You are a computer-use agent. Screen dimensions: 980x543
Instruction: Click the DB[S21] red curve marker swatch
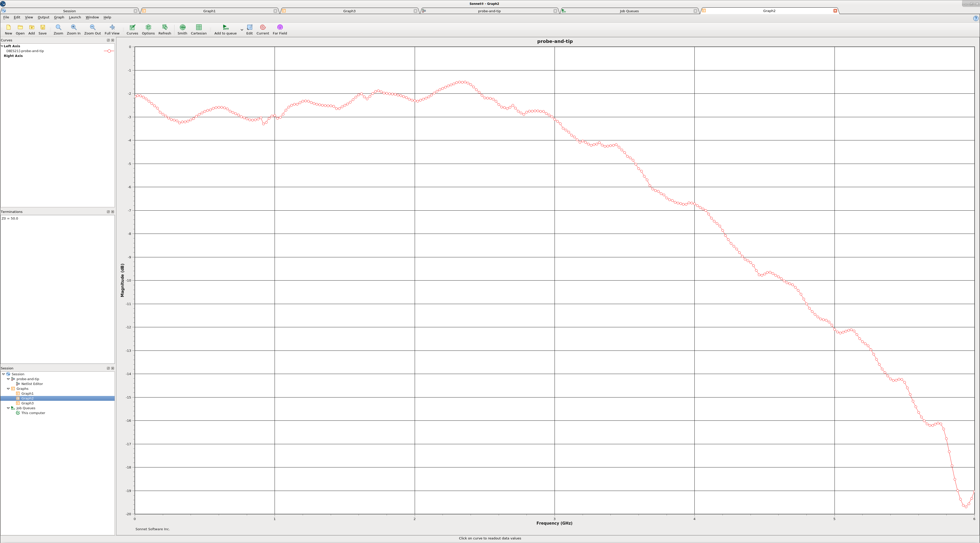point(109,51)
